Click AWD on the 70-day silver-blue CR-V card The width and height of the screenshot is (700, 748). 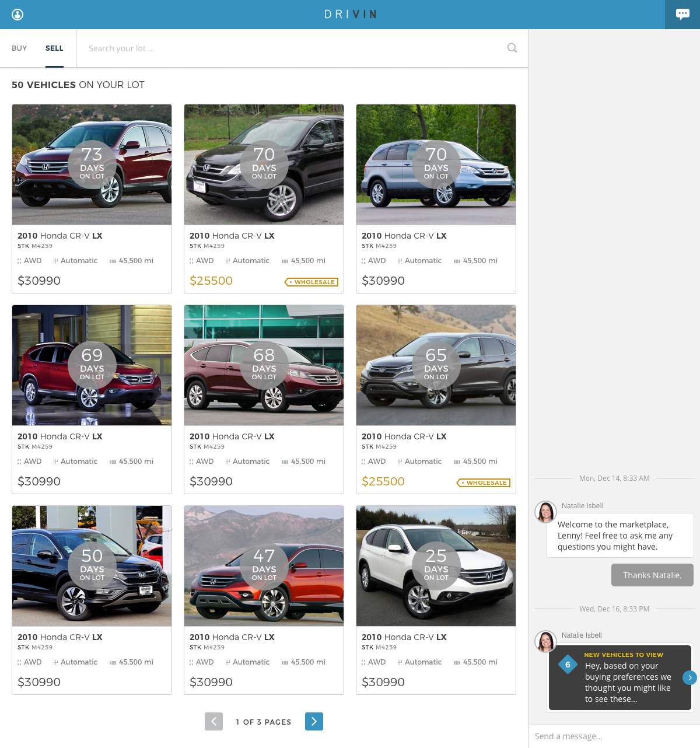coord(373,261)
